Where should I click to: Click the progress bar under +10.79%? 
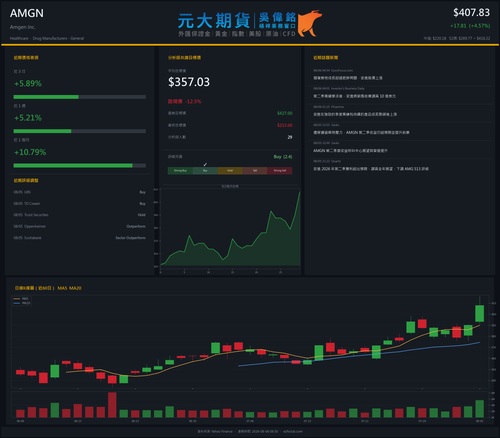[80, 166]
